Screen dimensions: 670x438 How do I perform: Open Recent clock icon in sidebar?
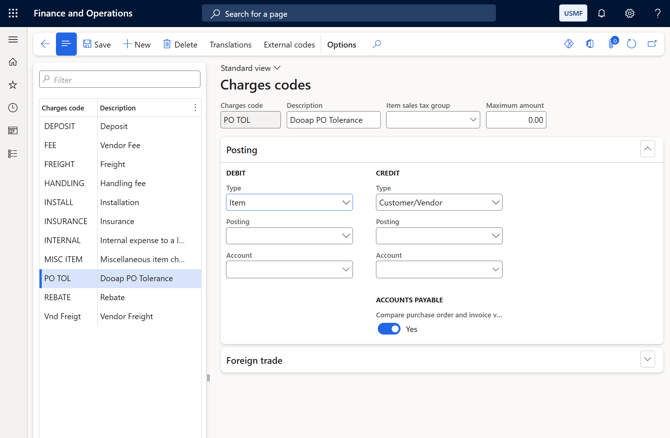coord(13,108)
